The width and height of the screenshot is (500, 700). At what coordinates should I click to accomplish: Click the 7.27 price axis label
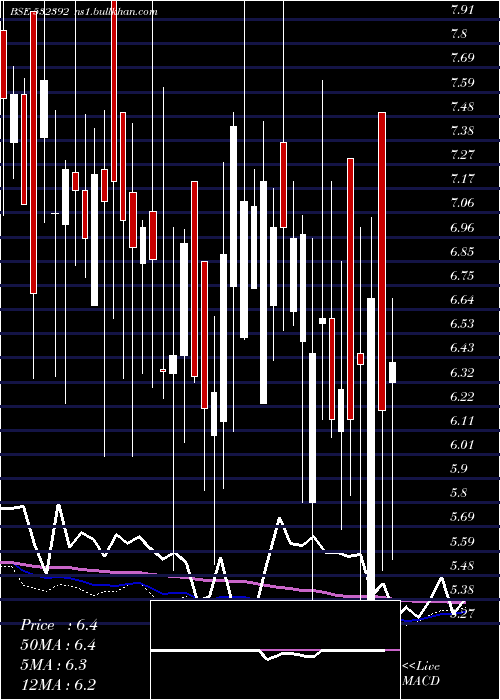pos(462,155)
